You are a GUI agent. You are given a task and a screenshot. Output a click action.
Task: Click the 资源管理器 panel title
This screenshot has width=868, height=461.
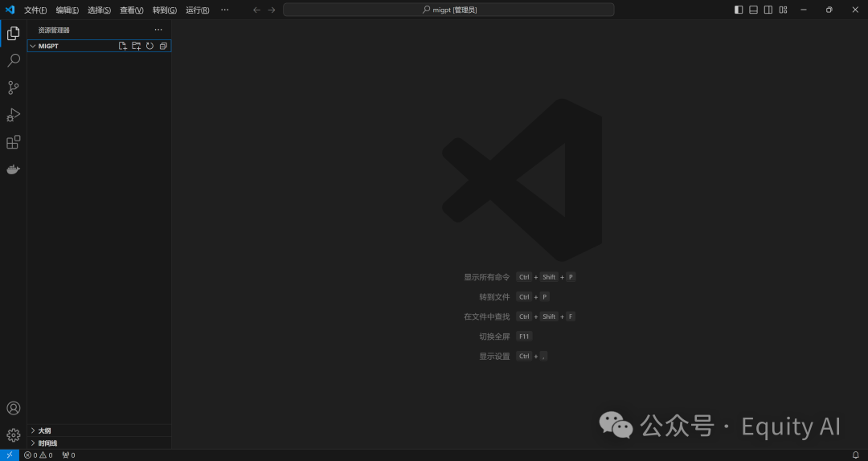(55, 30)
